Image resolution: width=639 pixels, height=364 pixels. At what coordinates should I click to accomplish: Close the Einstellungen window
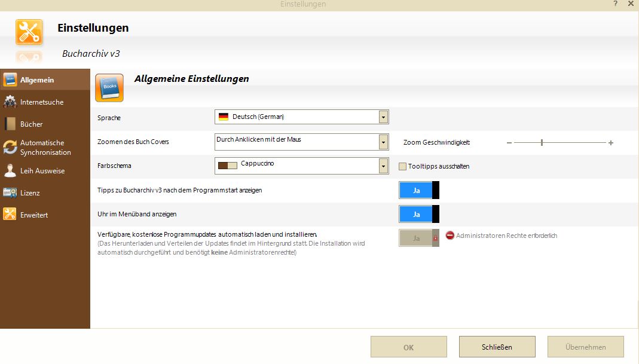631,4
